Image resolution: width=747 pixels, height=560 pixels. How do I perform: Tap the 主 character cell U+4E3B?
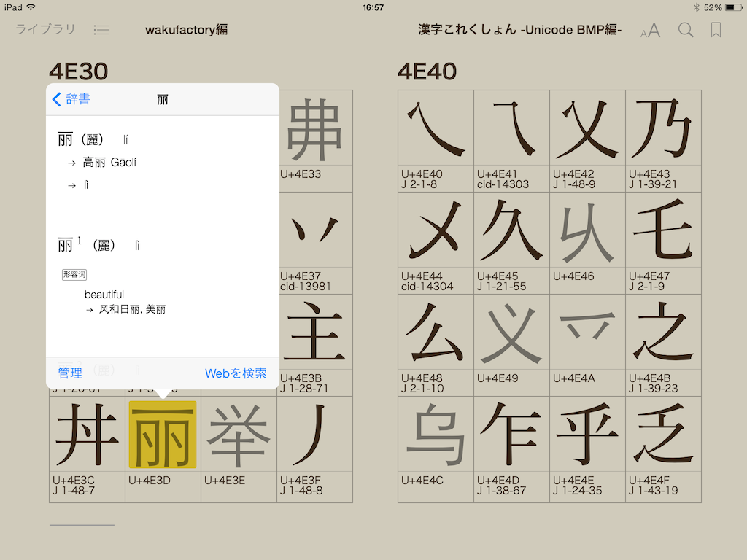[x=314, y=335]
